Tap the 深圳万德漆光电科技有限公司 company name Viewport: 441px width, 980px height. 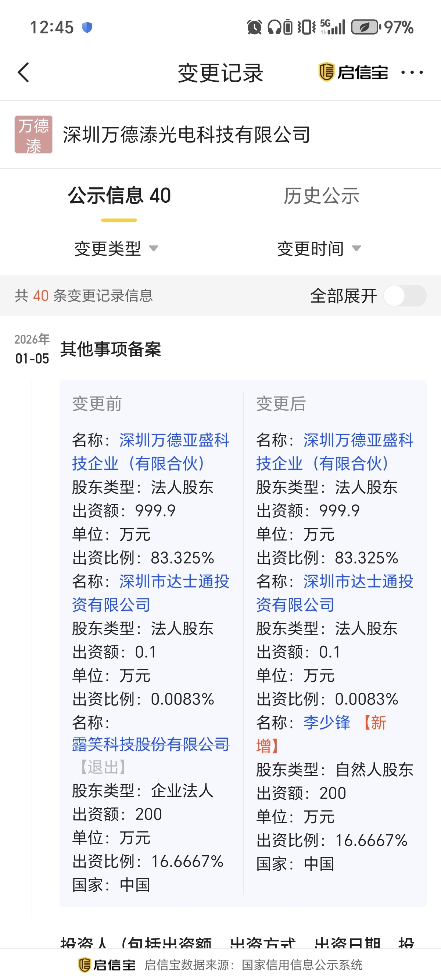pyautogui.click(x=186, y=135)
